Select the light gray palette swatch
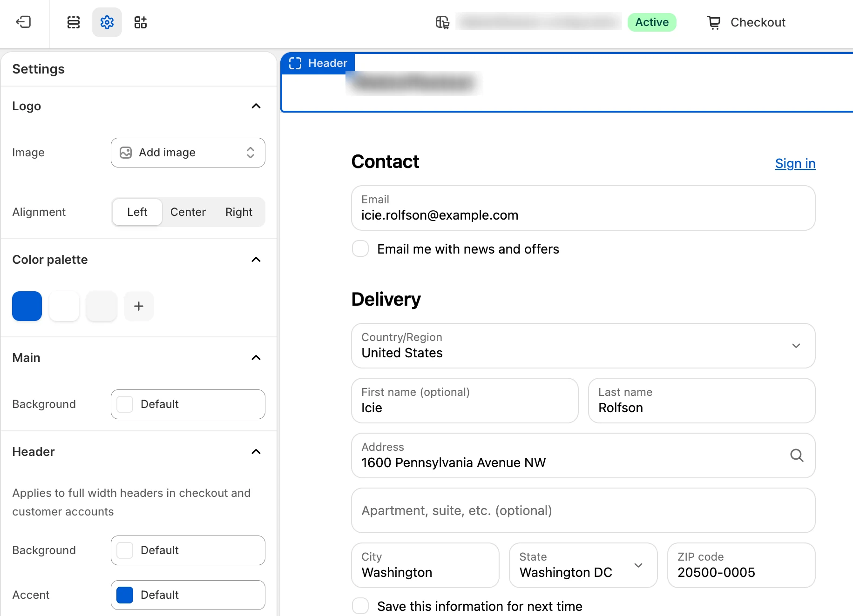 [102, 306]
